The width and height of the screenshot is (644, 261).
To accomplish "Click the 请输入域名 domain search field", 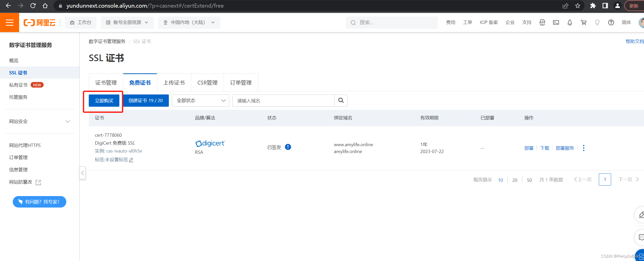I will point(283,101).
